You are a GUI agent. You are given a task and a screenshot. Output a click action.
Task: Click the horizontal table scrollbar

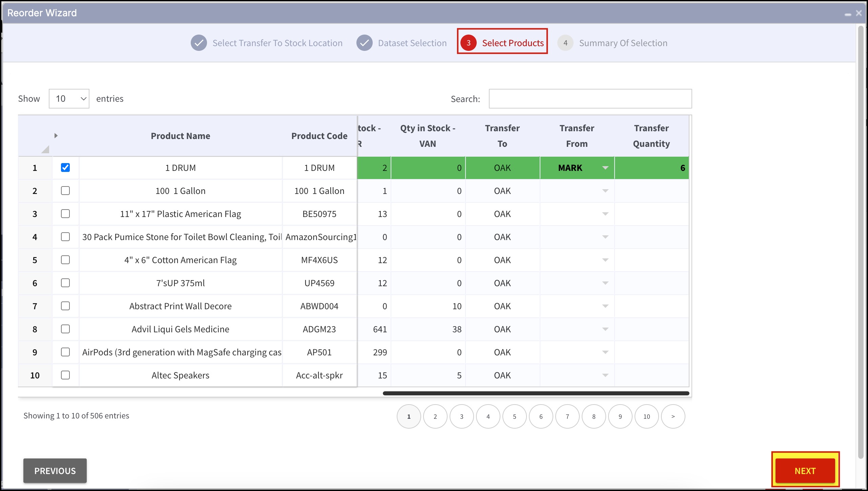tap(536, 393)
